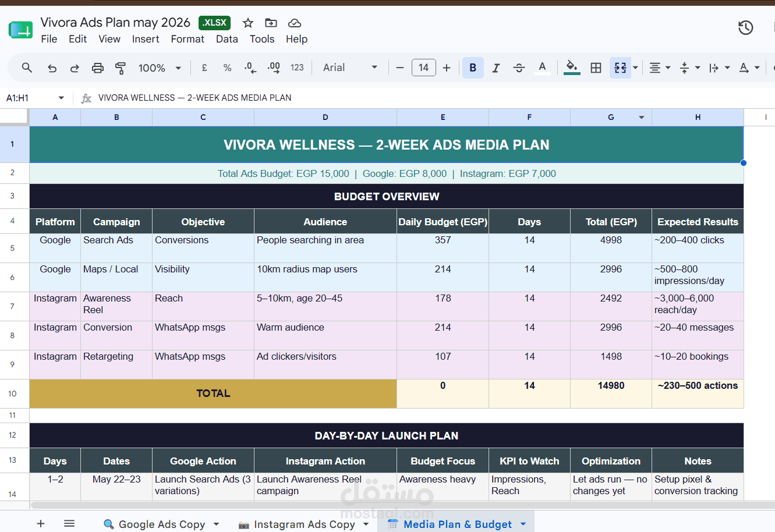775x532 pixels.
Task: Open more number formats 123
Action: [x=297, y=68]
